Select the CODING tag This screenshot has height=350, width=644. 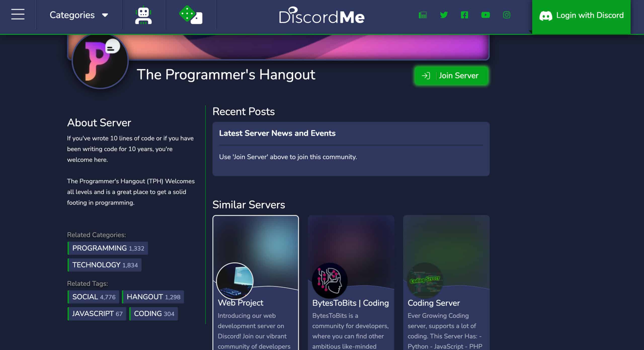point(154,314)
